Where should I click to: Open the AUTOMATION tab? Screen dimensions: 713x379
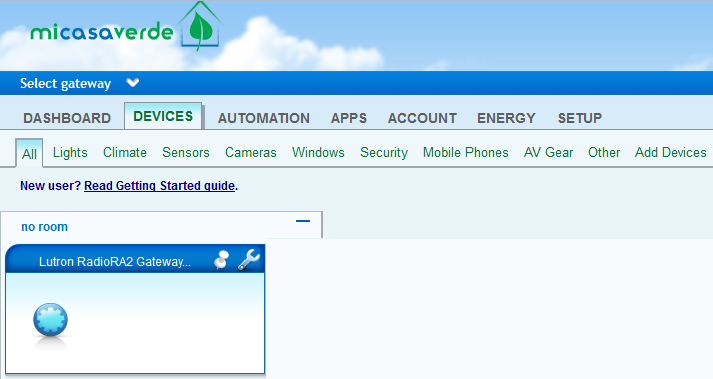point(264,118)
